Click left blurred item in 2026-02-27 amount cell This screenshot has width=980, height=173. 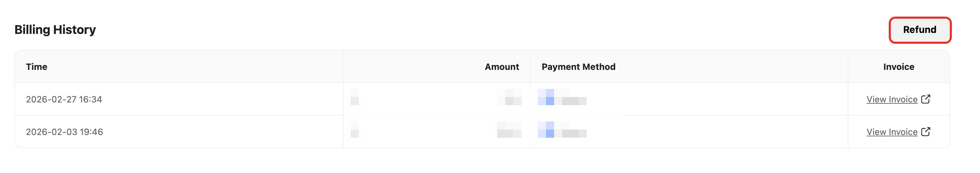[x=355, y=97]
